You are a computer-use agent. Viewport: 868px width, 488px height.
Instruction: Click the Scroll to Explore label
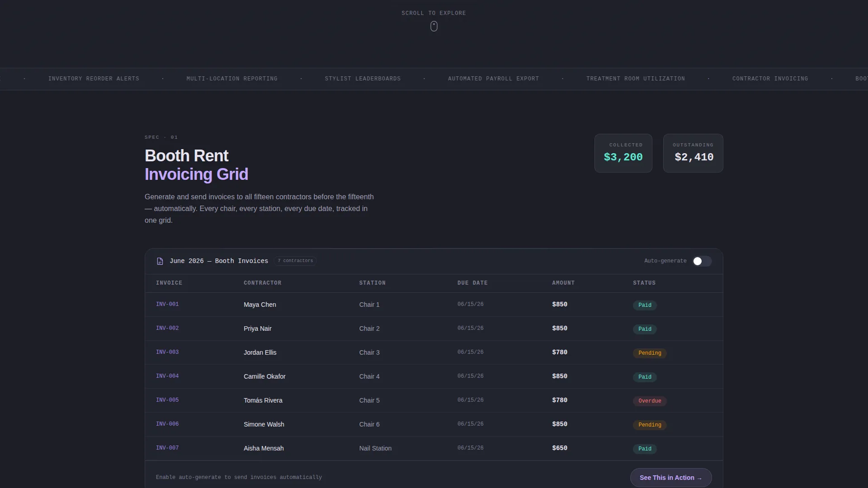click(434, 13)
